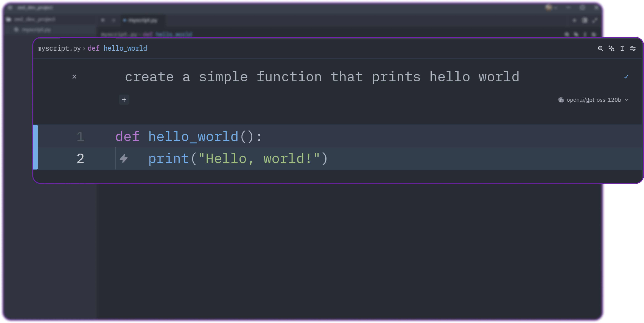This screenshot has width=644, height=323.
Task: Expand the chevron beside the model selector
Action: point(626,100)
